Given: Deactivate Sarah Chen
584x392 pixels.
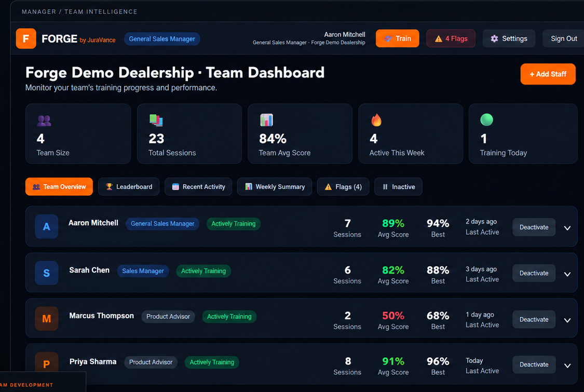Looking at the screenshot, I should point(534,273).
